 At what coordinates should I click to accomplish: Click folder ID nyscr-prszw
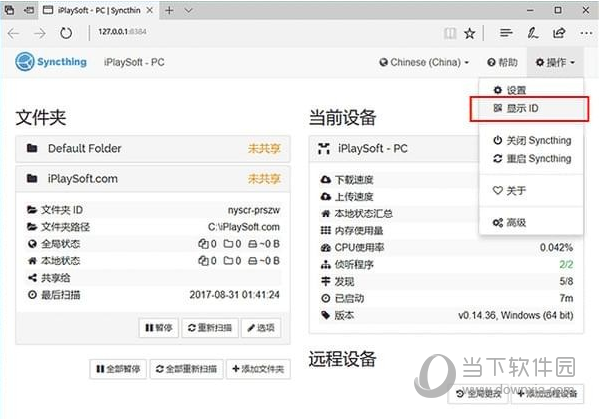pyautogui.click(x=254, y=210)
